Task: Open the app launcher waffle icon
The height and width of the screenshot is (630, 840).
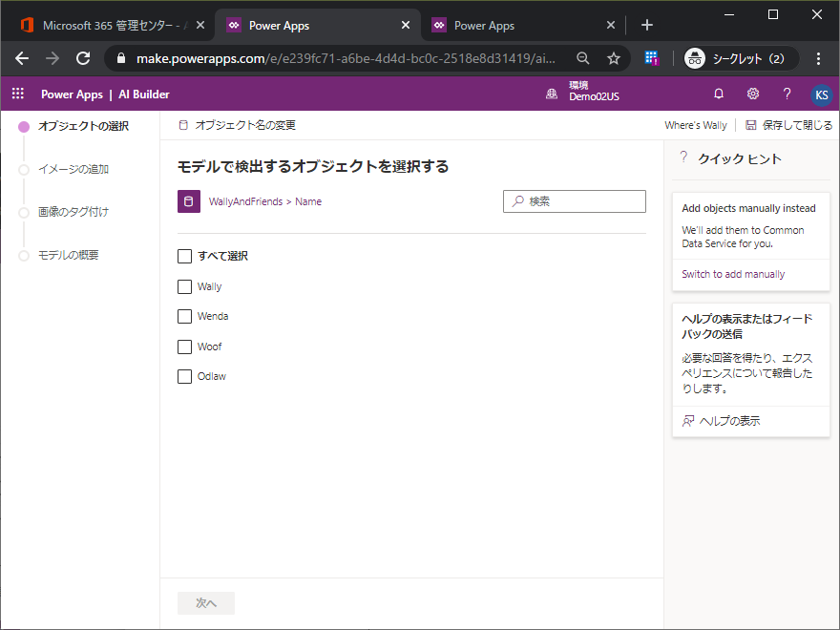Action: coord(18,94)
